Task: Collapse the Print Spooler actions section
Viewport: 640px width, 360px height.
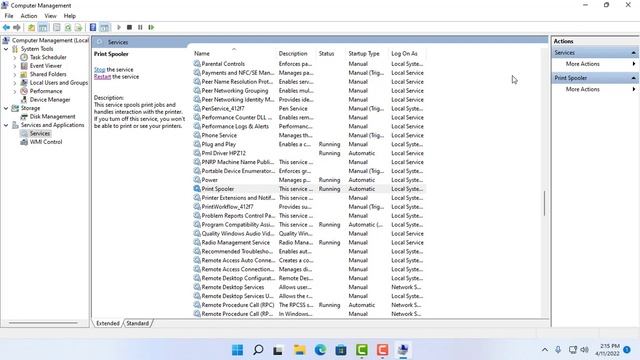Action: pos(633,78)
